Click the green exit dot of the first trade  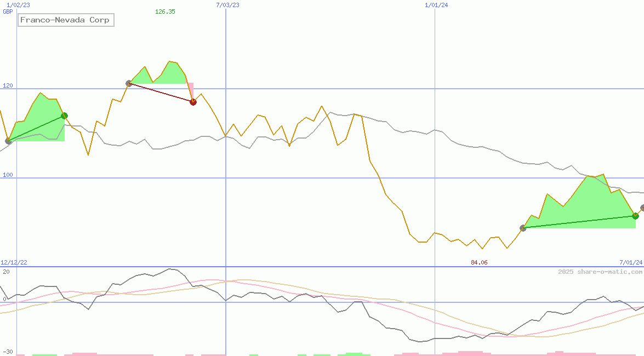click(64, 116)
